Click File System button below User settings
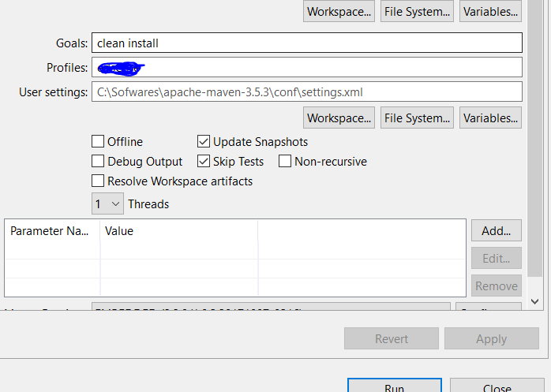 (416, 118)
